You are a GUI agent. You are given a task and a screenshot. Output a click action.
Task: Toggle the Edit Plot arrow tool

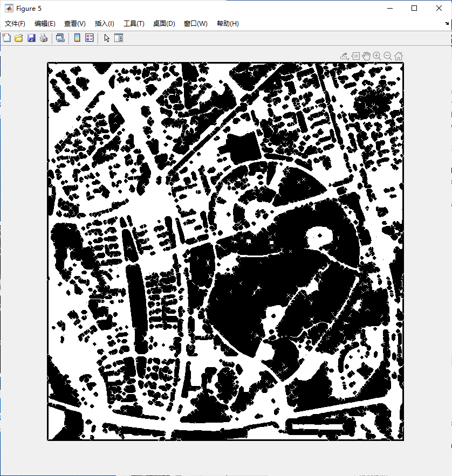pyautogui.click(x=107, y=38)
